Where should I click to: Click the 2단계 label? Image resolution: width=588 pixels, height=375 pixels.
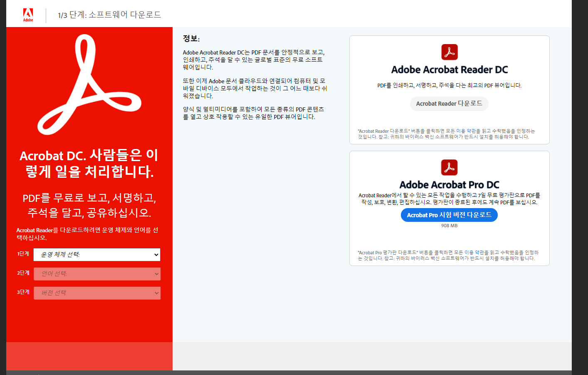point(23,273)
